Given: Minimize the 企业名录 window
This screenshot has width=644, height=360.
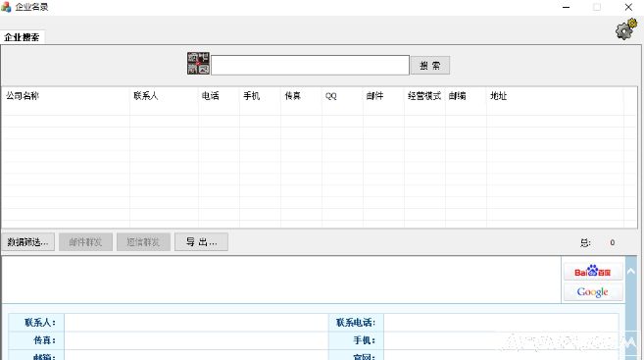Looking at the screenshot, I should point(566,7).
